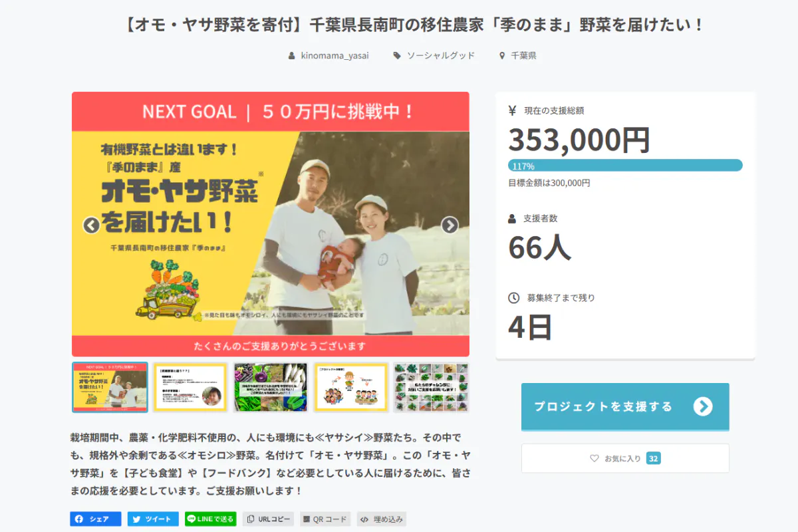Show the QRコード button
This screenshot has height=532, width=798.
click(x=325, y=519)
